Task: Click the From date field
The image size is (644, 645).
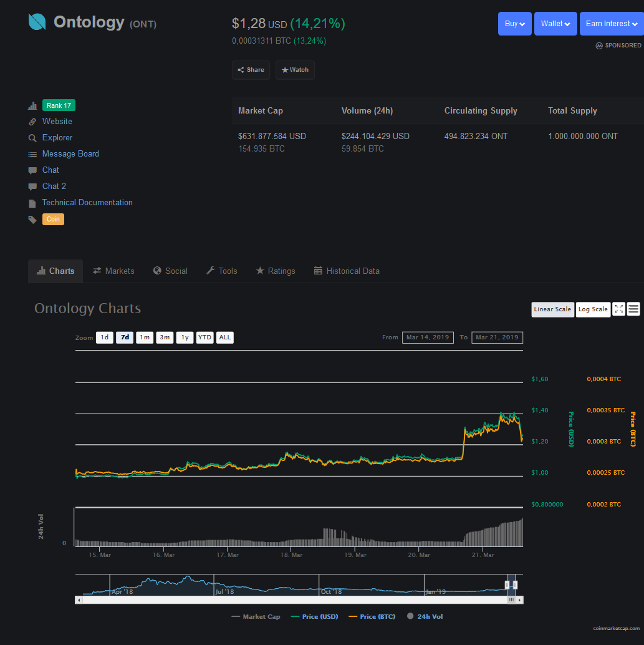Action: point(428,337)
